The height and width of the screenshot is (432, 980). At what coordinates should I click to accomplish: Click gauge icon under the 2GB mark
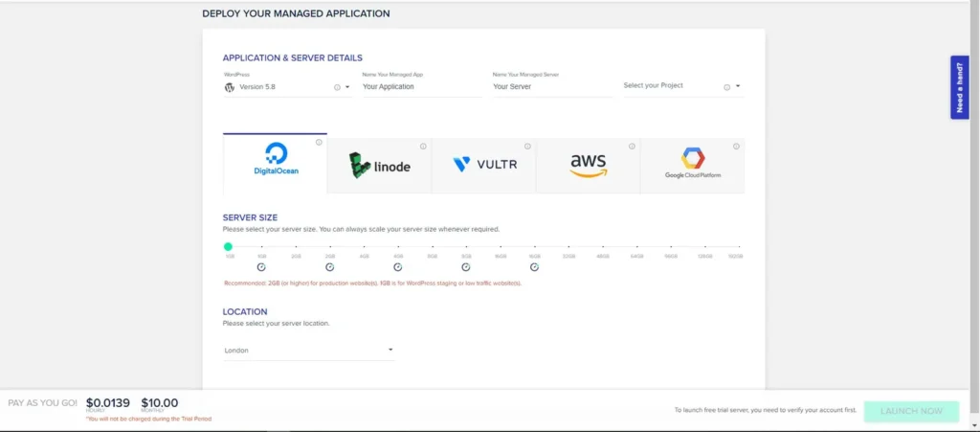(x=330, y=267)
